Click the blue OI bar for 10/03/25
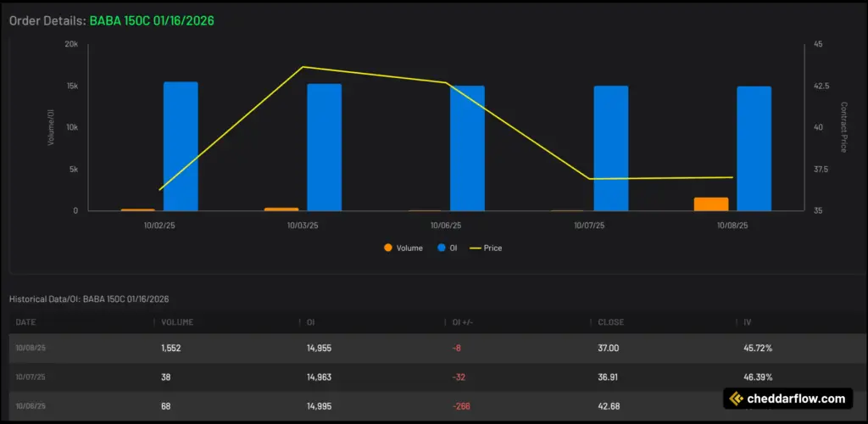868x424 pixels. pyautogui.click(x=325, y=148)
